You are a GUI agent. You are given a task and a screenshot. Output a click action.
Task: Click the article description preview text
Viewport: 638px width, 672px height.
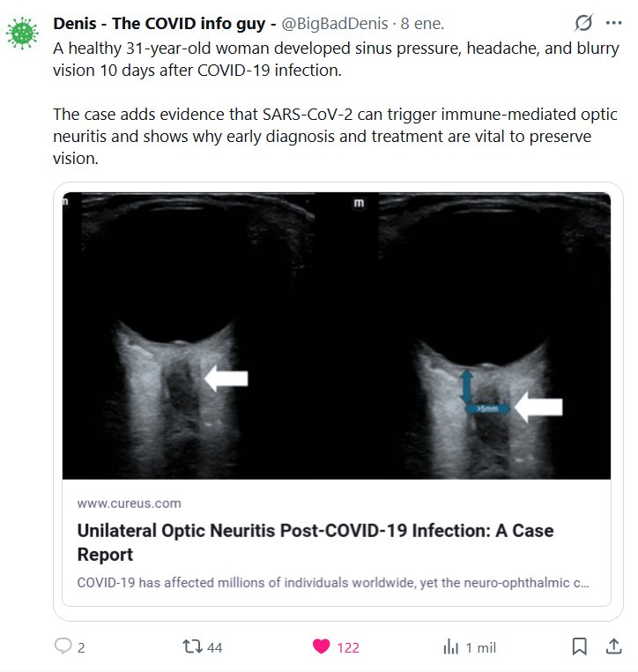[x=333, y=583]
